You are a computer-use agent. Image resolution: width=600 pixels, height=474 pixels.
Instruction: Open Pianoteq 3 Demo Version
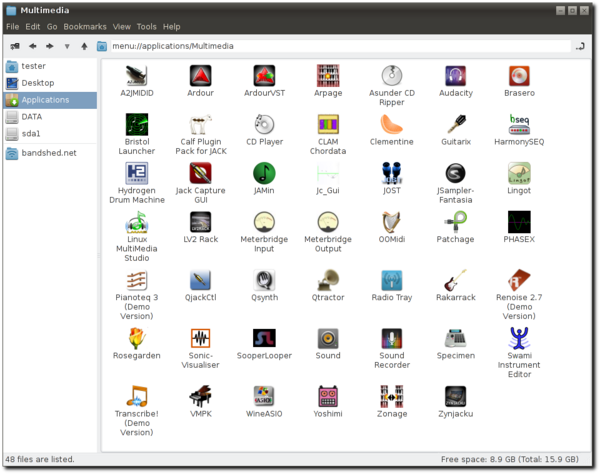coord(137,280)
